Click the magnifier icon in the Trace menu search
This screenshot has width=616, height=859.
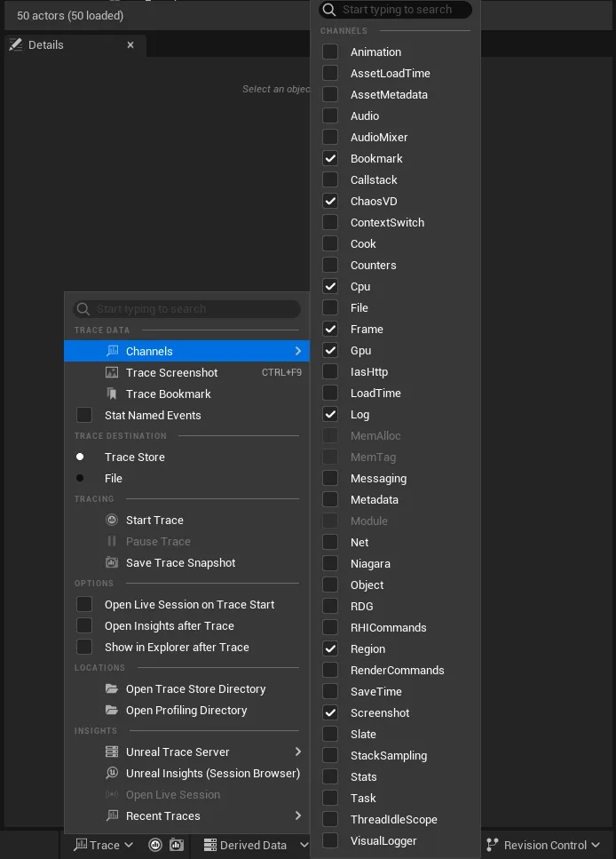[83, 309]
